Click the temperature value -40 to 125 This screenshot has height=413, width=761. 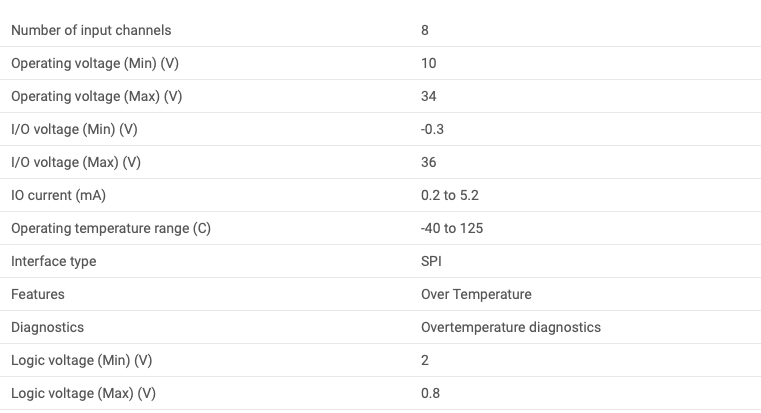(x=452, y=228)
